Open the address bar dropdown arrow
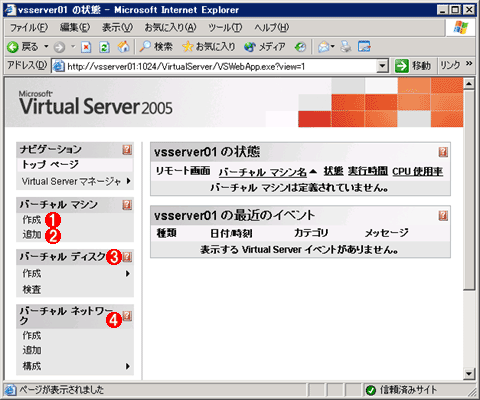480x400 pixels. tap(382, 66)
